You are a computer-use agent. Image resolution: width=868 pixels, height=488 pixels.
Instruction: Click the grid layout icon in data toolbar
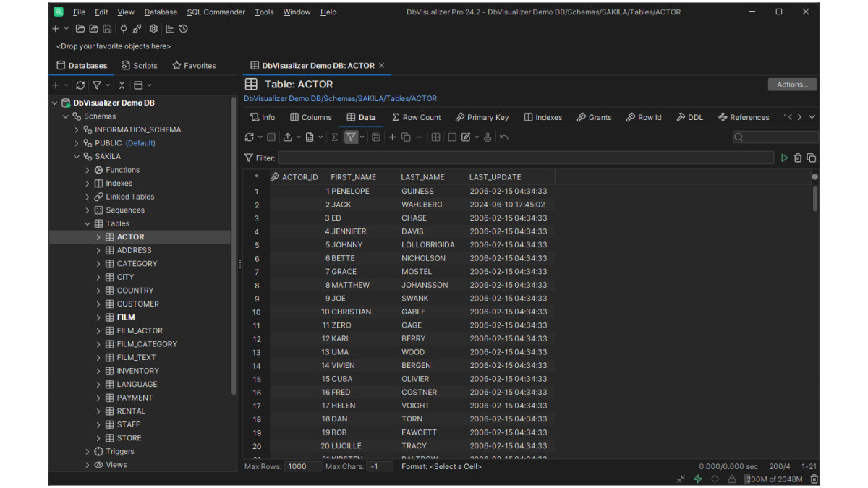tap(435, 137)
